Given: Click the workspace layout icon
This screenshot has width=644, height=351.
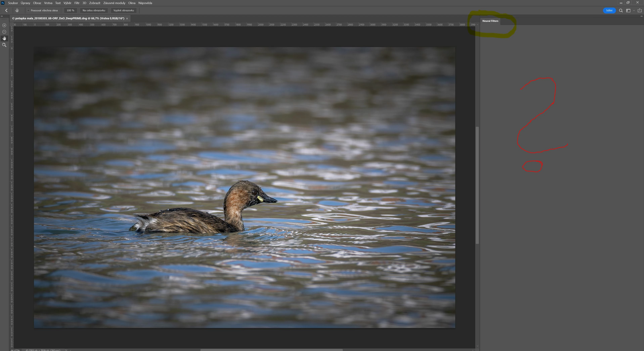Looking at the screenshot, I should [x=628, y=11].
